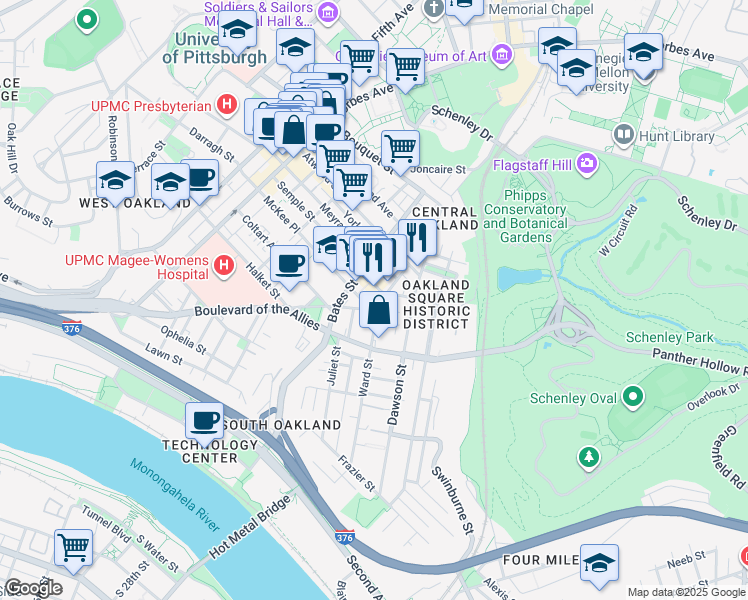Open the shopping bag marker near Oakland Square
Viewport: 748px width, 600px height.
378,312
